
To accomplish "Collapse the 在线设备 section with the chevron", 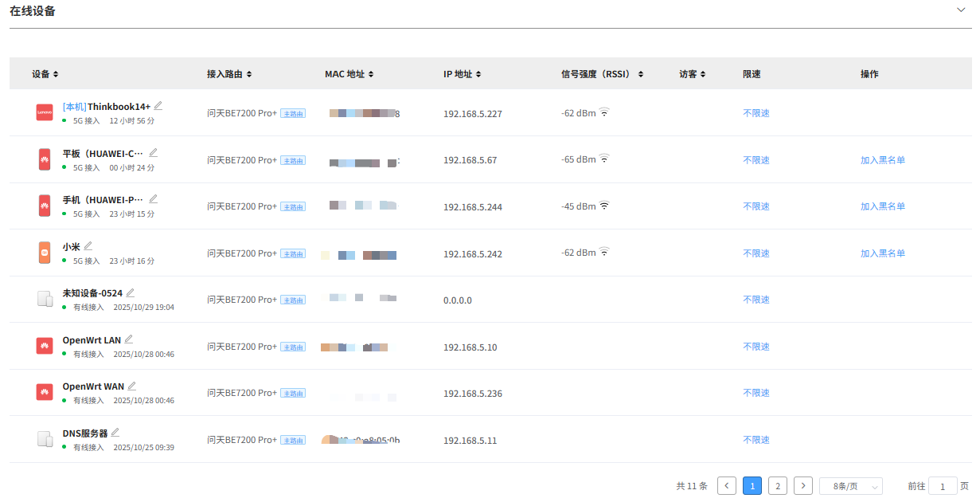I will point(961,10).
